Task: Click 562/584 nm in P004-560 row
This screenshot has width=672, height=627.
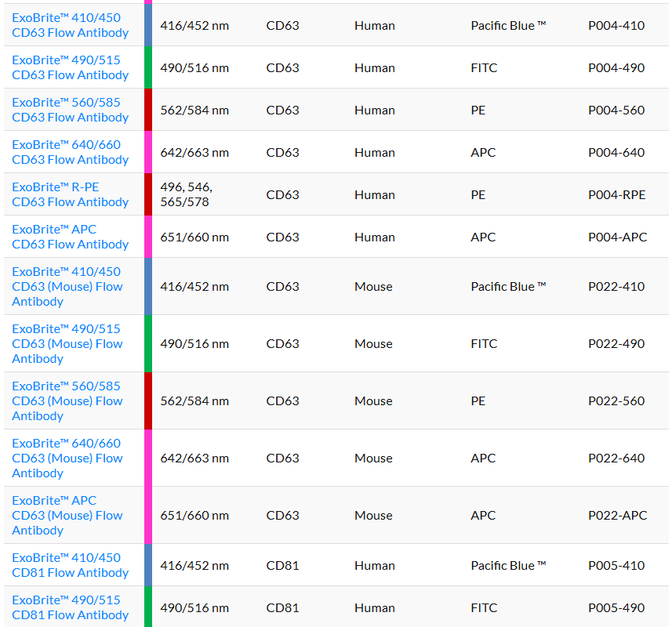Action: [x=194, y=111]
